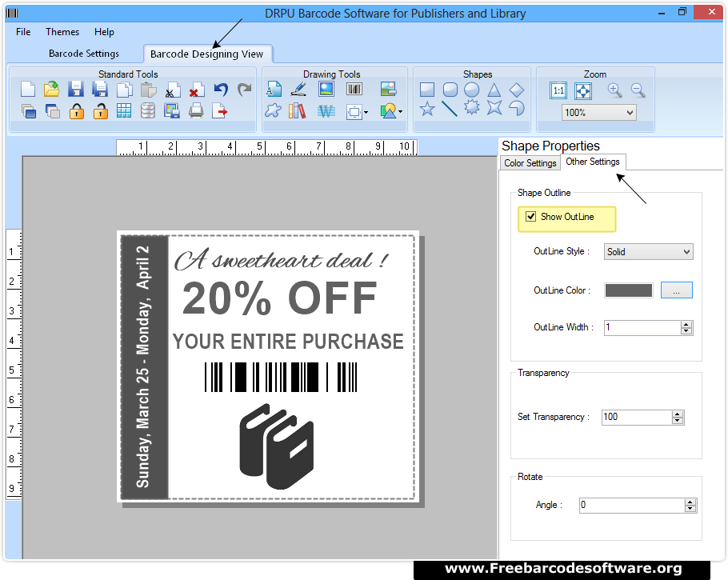Zoom in with magnifier plus
This screenshot has width=728, height=580.
click(614, 90)
